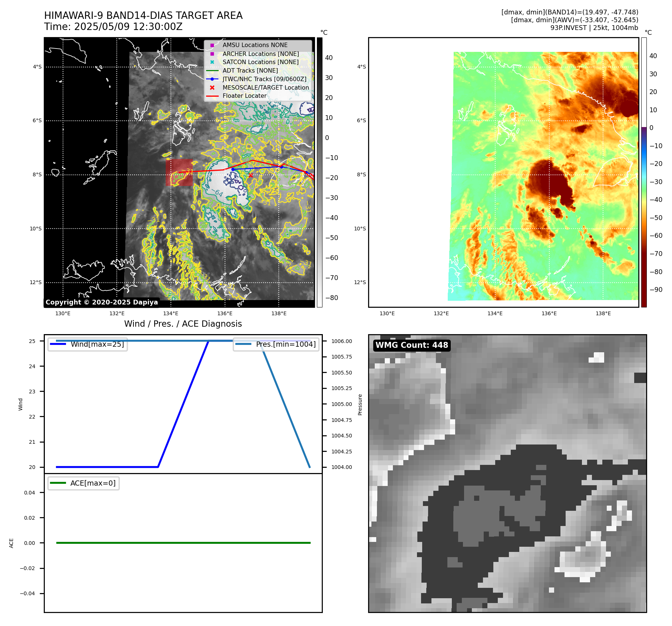Click the red X marker on the satellite map
This screenshot has height=626, width=672.
click(x=251, y=175)
